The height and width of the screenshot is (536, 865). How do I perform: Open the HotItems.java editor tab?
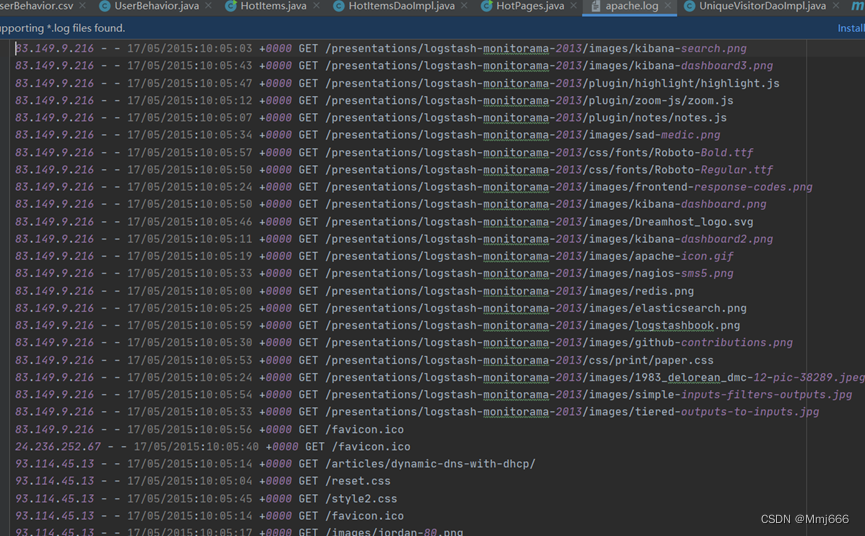click(x=273, y=6)
